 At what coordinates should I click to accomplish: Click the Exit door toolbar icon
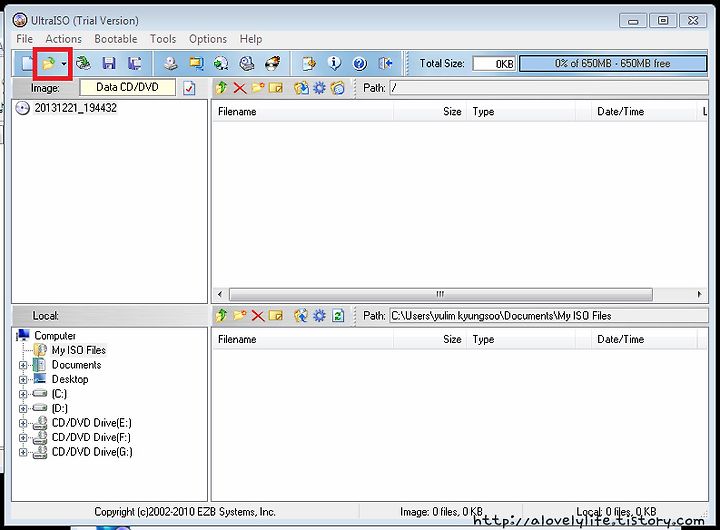[x=385, y=63]
